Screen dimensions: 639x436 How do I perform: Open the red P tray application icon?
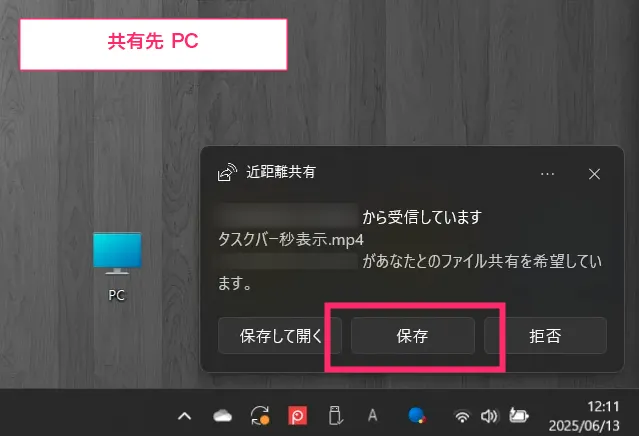point(297,416)
